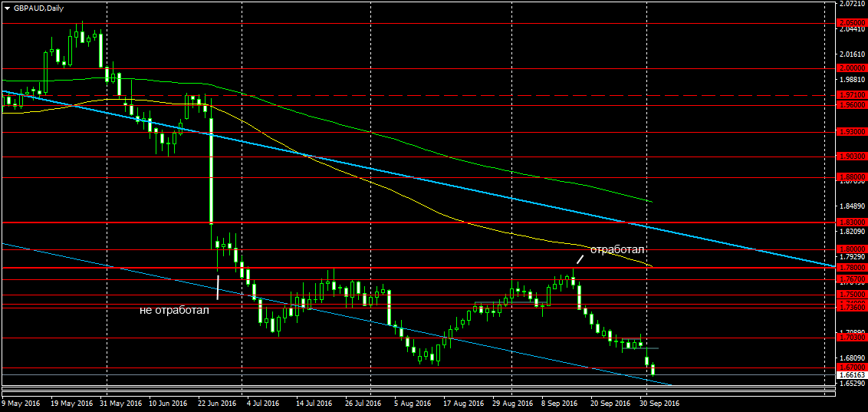Click the 8 Sep 2016 date label

tap(561, 404)
